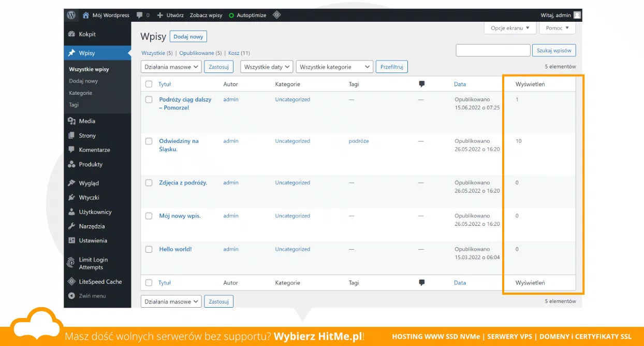Click Dodaj nowy button beside Wpisy heading
This screenshot has height=346, width=644.
tap(188, 37)
